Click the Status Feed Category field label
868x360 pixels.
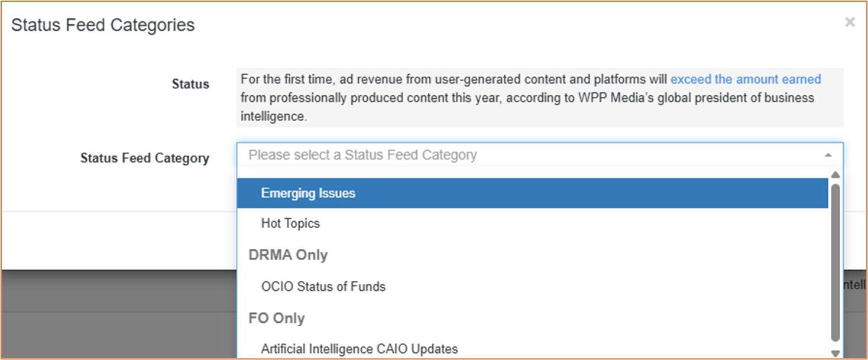point(145,158)
